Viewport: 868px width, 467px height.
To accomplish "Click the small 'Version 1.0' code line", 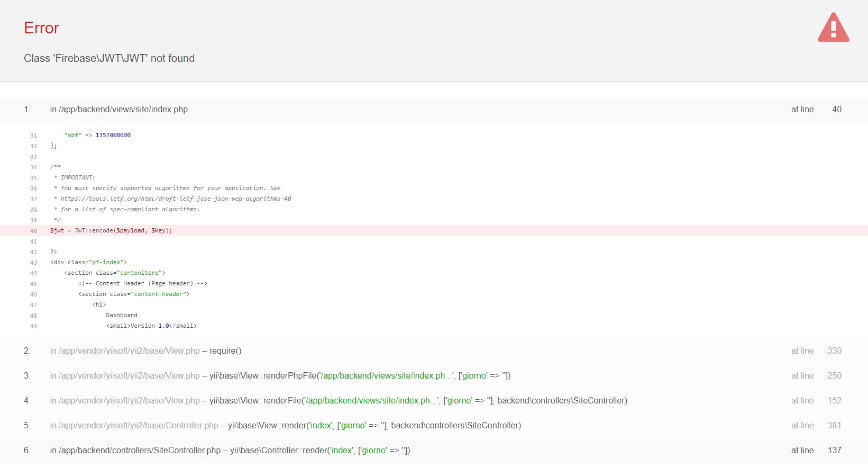I will point(151,326).
